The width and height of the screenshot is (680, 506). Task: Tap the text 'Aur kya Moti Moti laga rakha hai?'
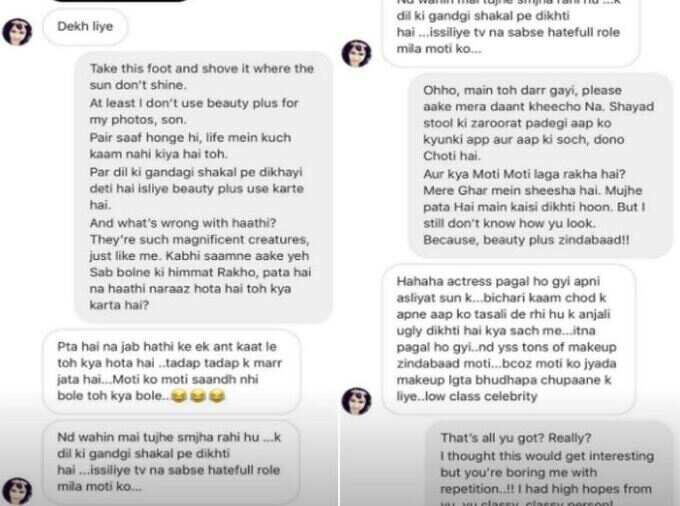tap(524, 174)
